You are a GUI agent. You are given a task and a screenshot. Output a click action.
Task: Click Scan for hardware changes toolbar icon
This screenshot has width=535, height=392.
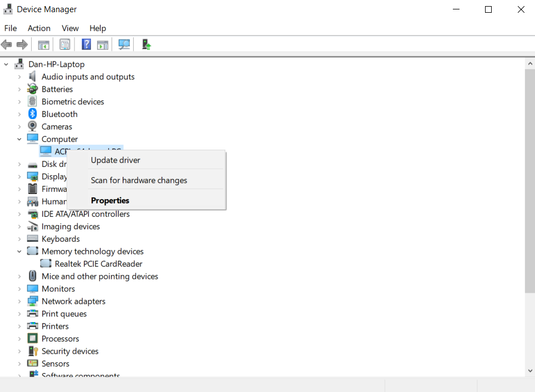click(124, 44)
